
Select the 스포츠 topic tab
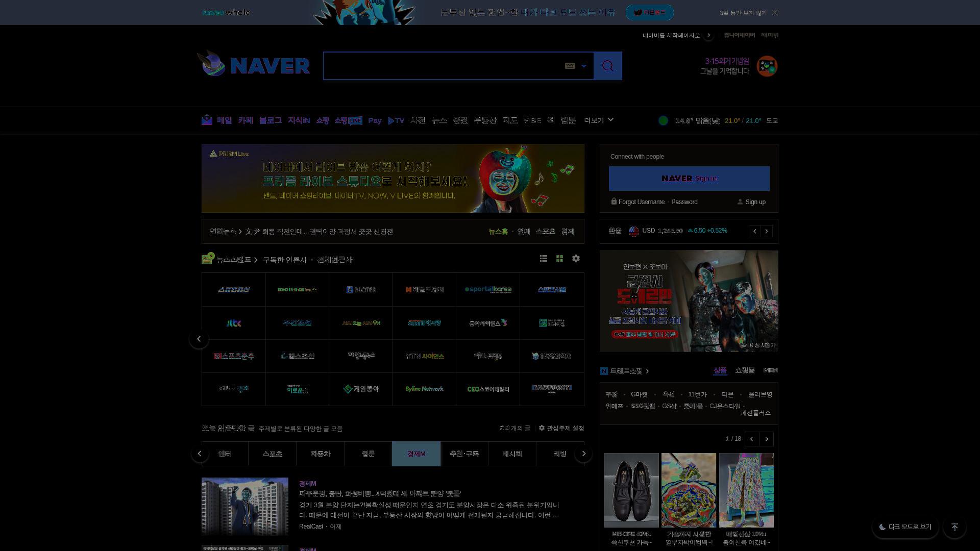(272, 454)
